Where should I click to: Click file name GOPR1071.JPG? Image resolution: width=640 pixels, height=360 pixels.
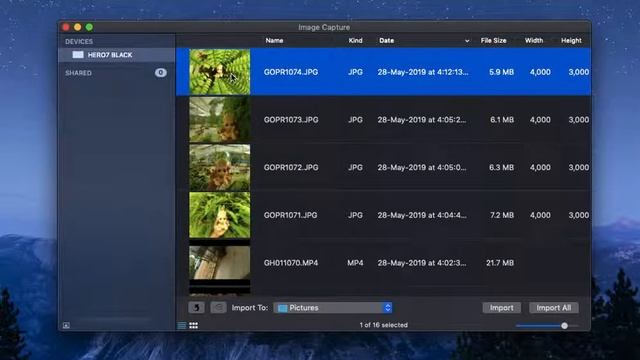click(290, 216)
